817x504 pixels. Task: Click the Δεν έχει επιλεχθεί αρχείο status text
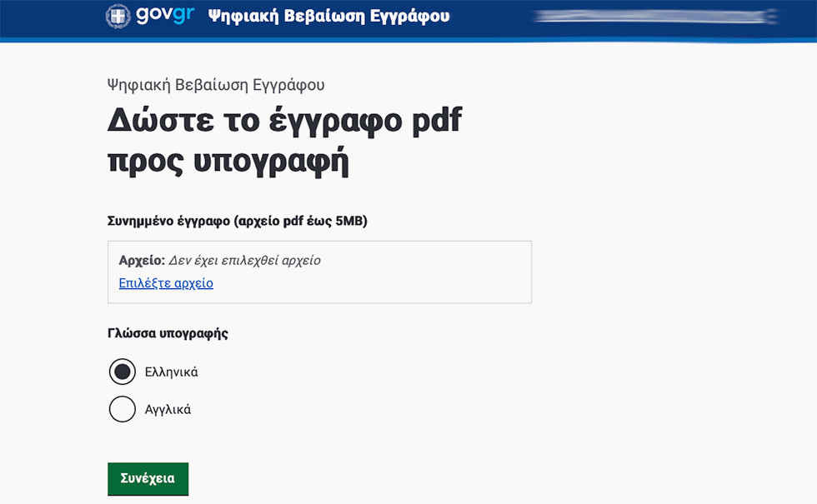click(245, 260)
